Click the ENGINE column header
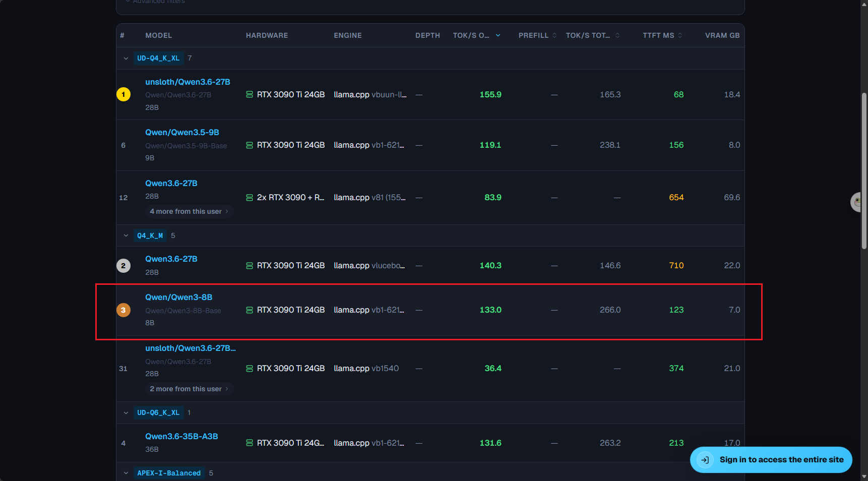This screenshot has height=481, width=868. point(348,35)
